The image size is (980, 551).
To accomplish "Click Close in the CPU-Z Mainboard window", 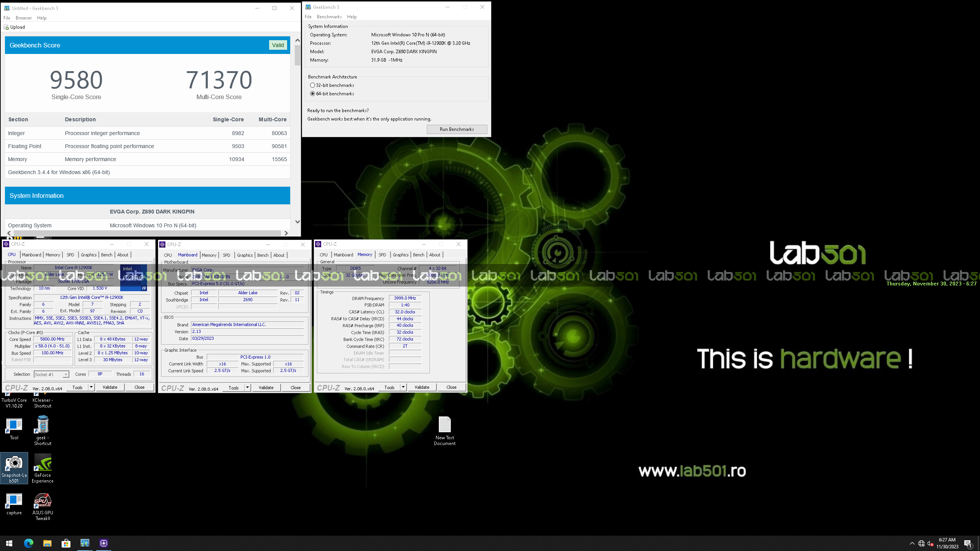I will tap(296, 388).
